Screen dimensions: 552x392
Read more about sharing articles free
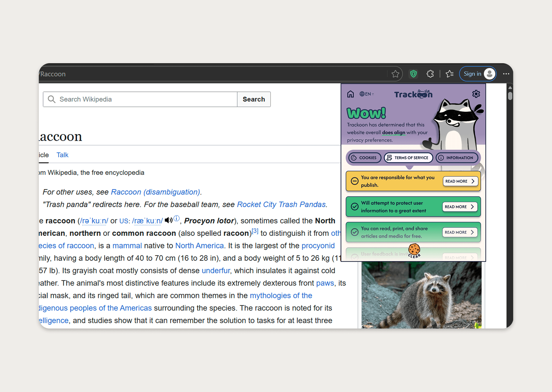click(x=460, y=232)
